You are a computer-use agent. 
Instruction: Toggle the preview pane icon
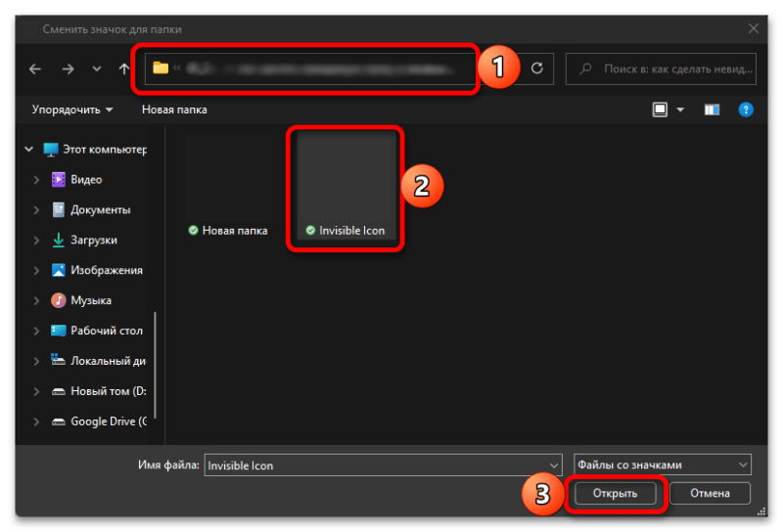(x=712, y=110)
